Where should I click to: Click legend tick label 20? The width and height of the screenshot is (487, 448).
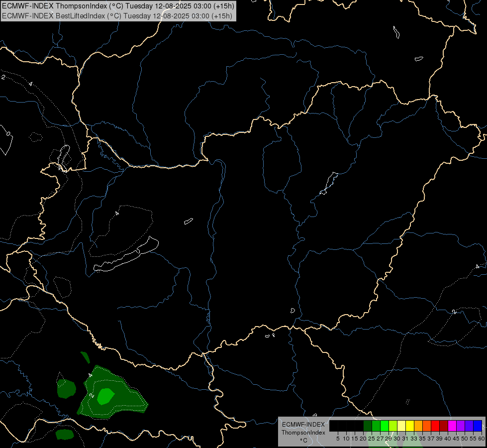click(x=363, y=439)
